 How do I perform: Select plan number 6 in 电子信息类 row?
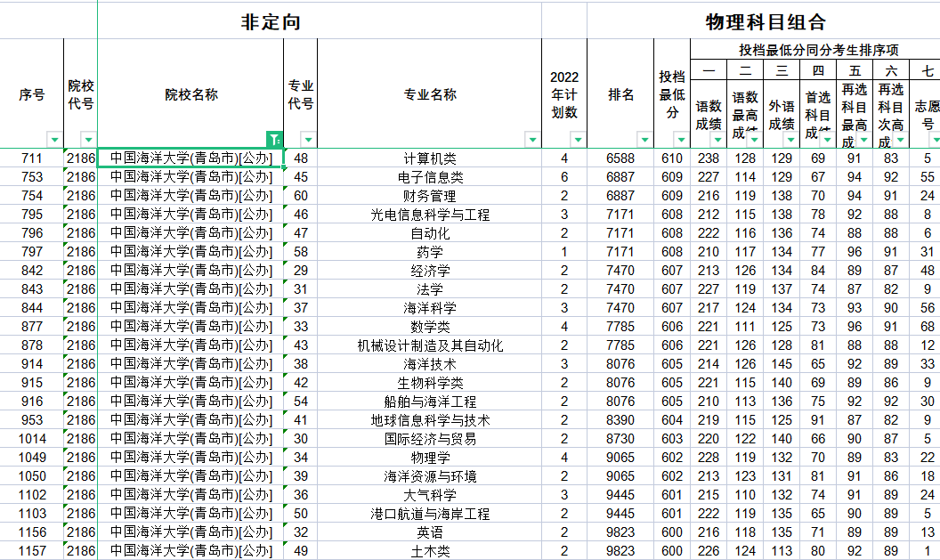564,177
